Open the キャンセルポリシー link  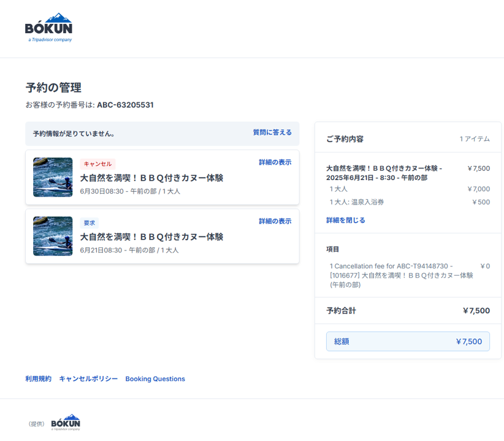point(88,379)
